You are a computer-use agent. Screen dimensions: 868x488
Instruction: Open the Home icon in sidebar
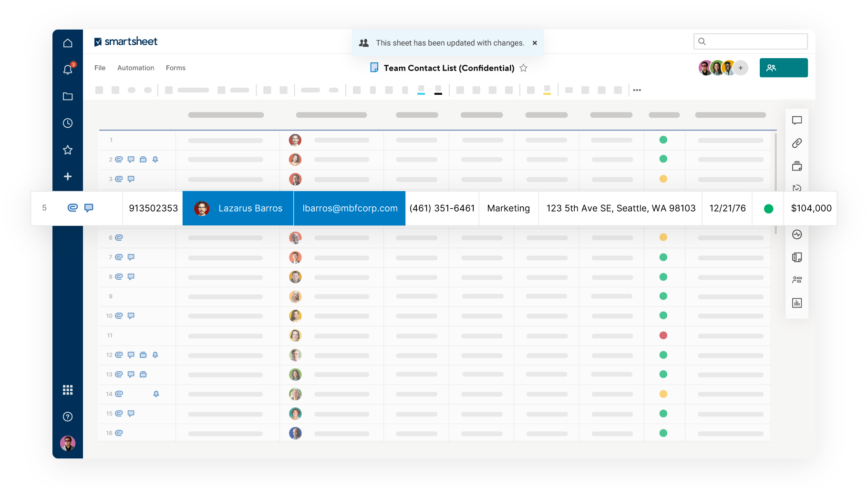click(68, 43)
